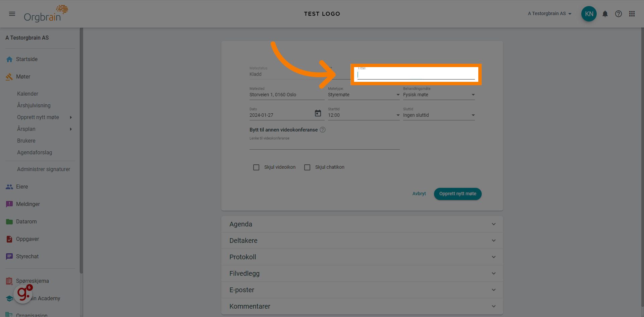Open the A Testorgbrain AS organization switcher

(549, 14)
